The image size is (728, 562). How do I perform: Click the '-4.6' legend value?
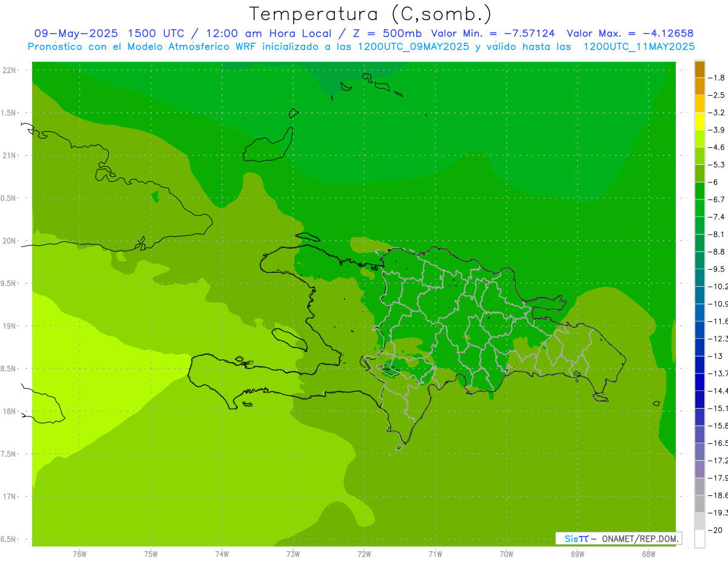click(x=717, y=147)
